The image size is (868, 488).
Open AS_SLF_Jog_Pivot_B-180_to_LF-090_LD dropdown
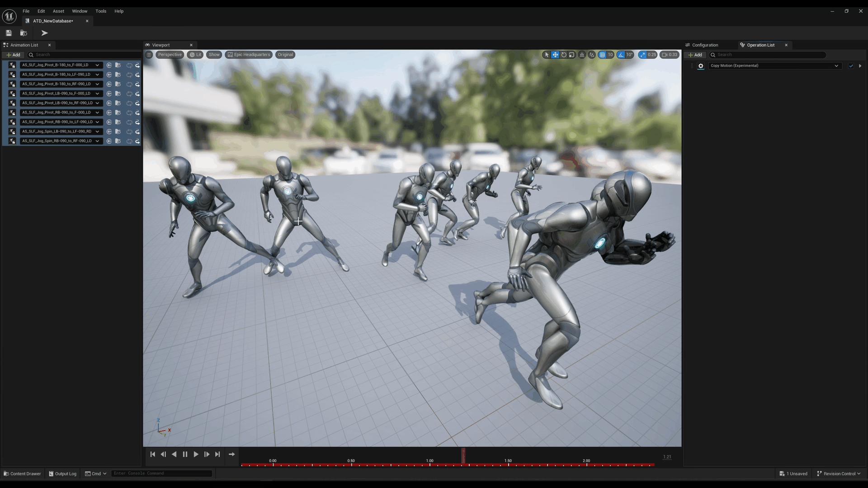61,75
